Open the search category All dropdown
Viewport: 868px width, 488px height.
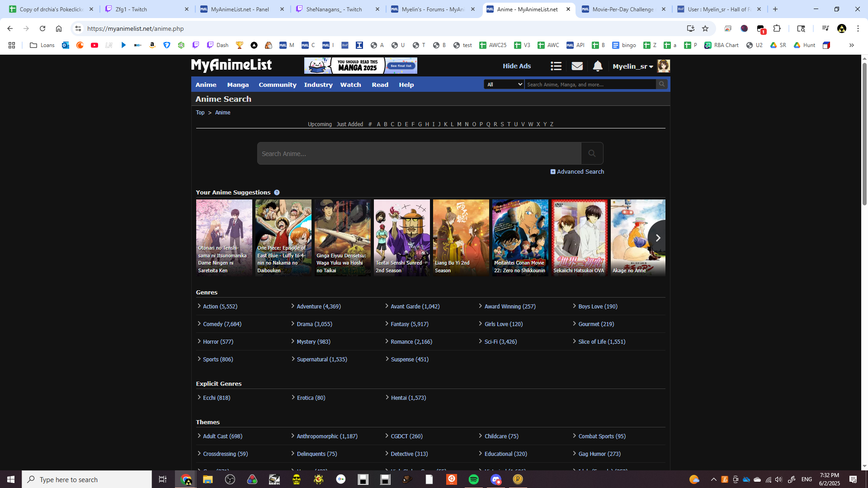pos(504,85)
